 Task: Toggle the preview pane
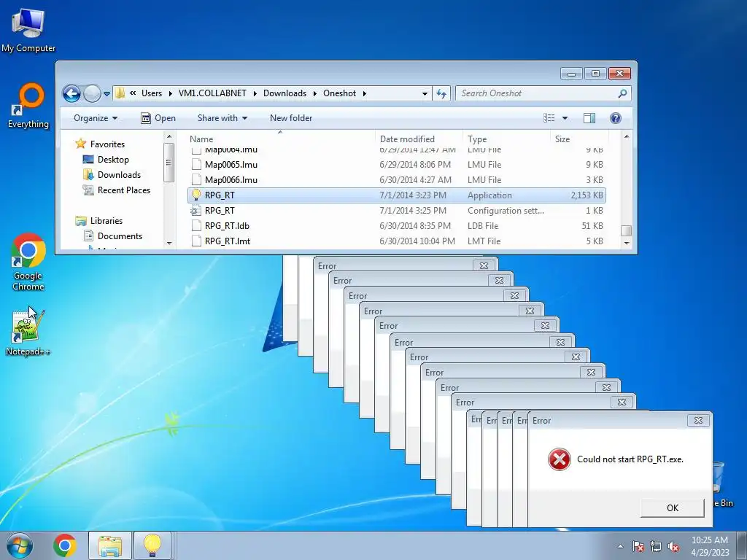pyautogui.click(x=589, y=118)
